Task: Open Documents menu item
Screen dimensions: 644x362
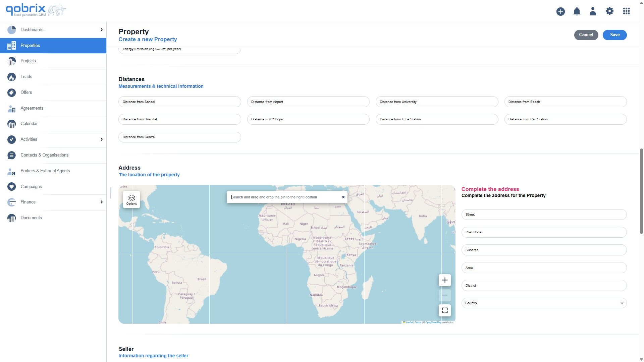Action: coord(53,218)
